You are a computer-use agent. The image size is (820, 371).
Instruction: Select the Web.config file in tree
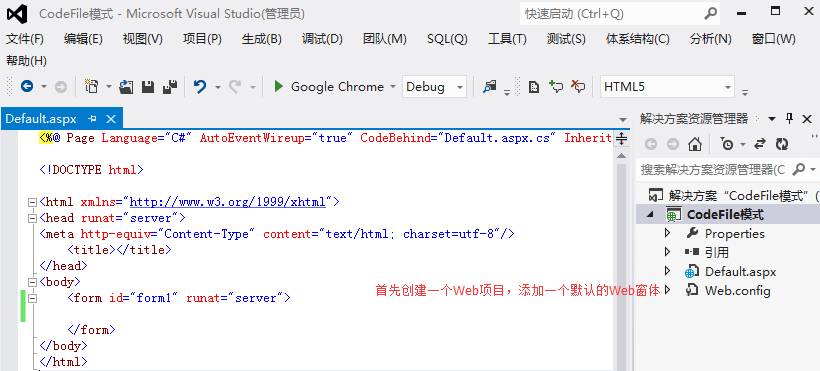[737, 290]
